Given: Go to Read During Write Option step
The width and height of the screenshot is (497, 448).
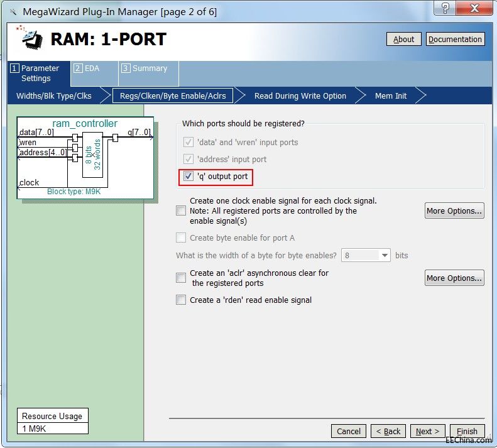Looking at the screenshot, I should 300,96.
